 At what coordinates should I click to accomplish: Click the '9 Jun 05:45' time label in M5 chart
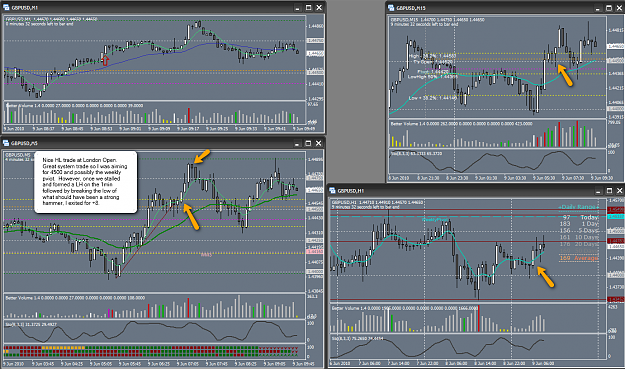point(130,363)
